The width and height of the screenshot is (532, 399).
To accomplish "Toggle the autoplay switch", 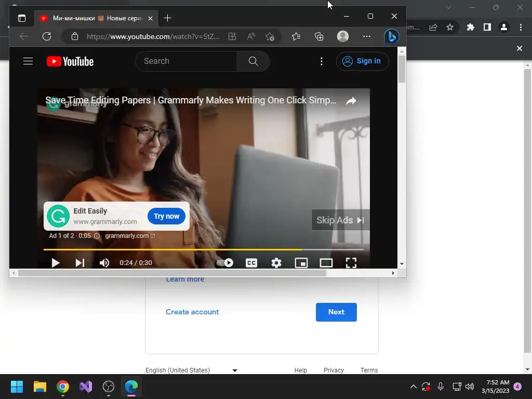I will point(225,262).
